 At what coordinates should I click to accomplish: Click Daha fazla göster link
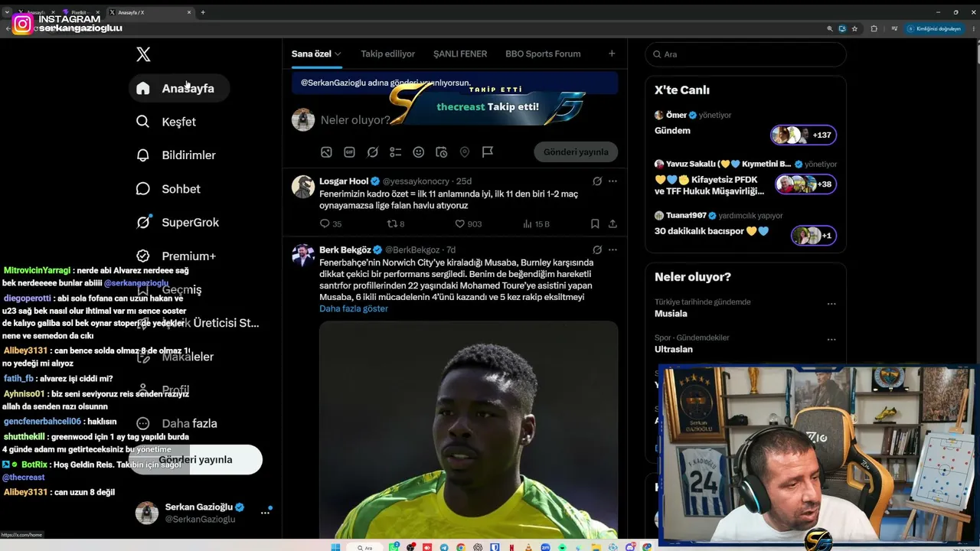point(354,308)
